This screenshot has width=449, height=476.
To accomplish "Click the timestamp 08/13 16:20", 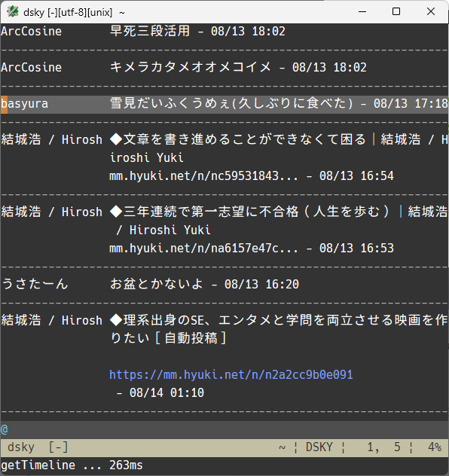I will pyautogui.click(x=261, y=285).
